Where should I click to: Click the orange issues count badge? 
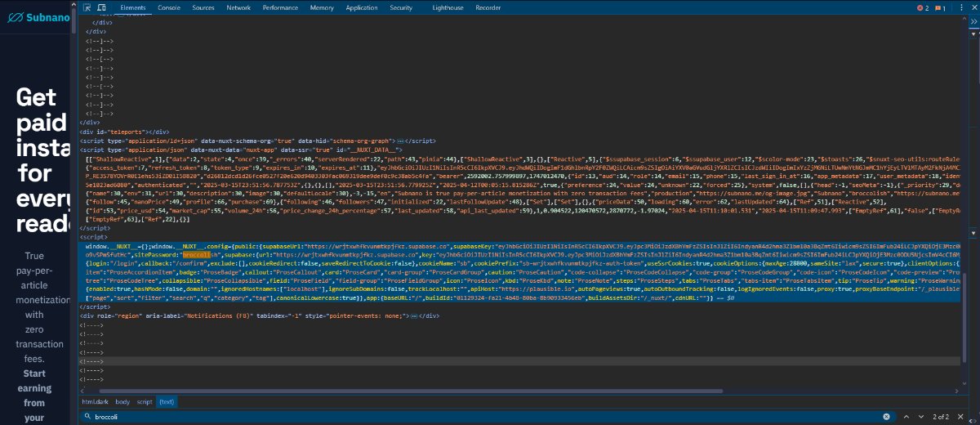click(x=939, y=7)
